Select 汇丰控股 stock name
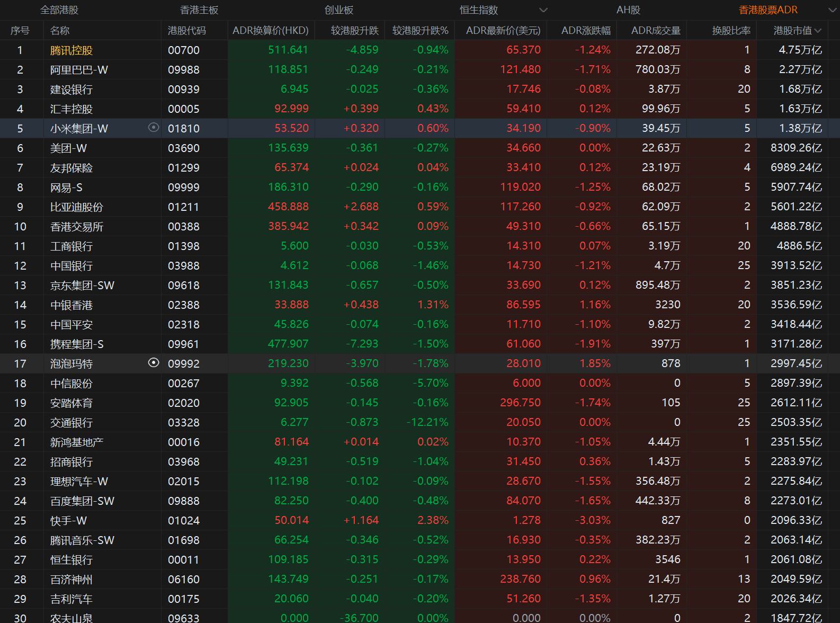840x623 pixels. 72,109
